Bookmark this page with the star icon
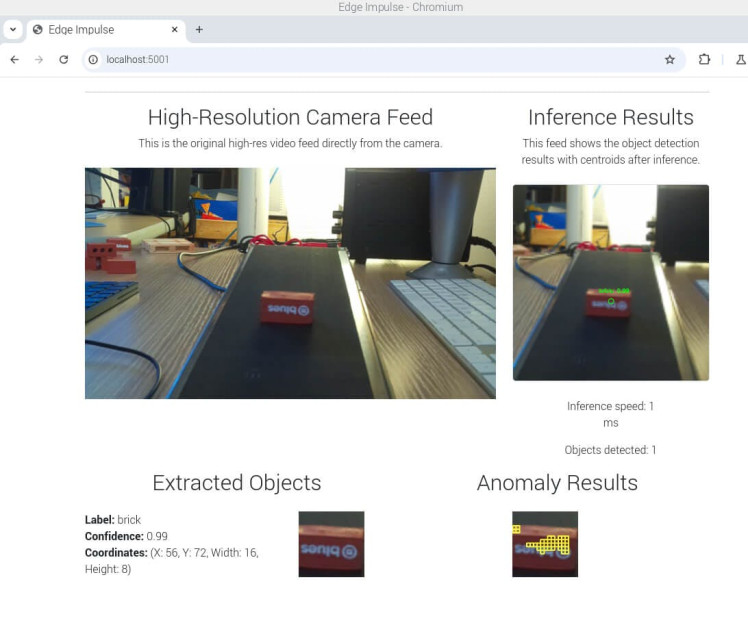 click(670, 60)
